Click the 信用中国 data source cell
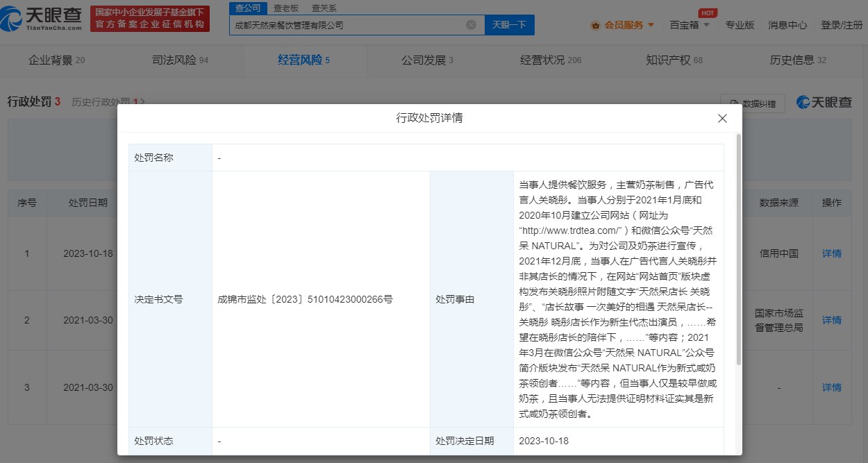The width and height of the screenshot is (868, 463). tap(778, 253)
